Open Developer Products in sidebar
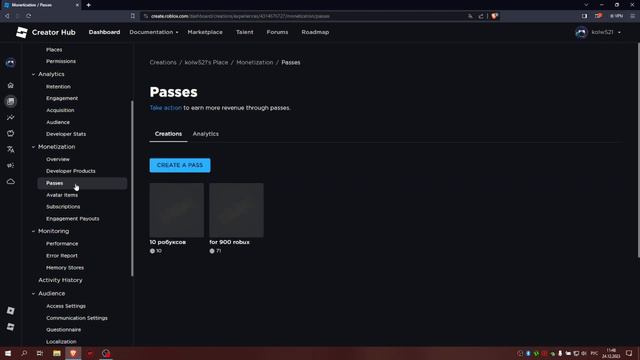The width and height of the screenshot is (640, 360). coord(71,171)
